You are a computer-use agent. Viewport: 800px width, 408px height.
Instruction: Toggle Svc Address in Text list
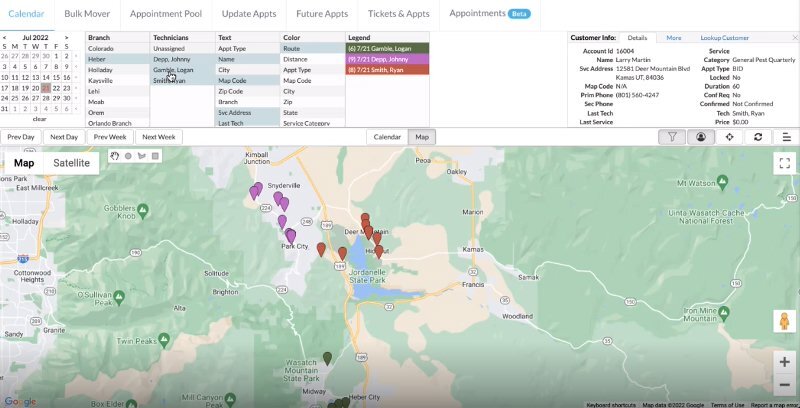[x=248, y=113]
